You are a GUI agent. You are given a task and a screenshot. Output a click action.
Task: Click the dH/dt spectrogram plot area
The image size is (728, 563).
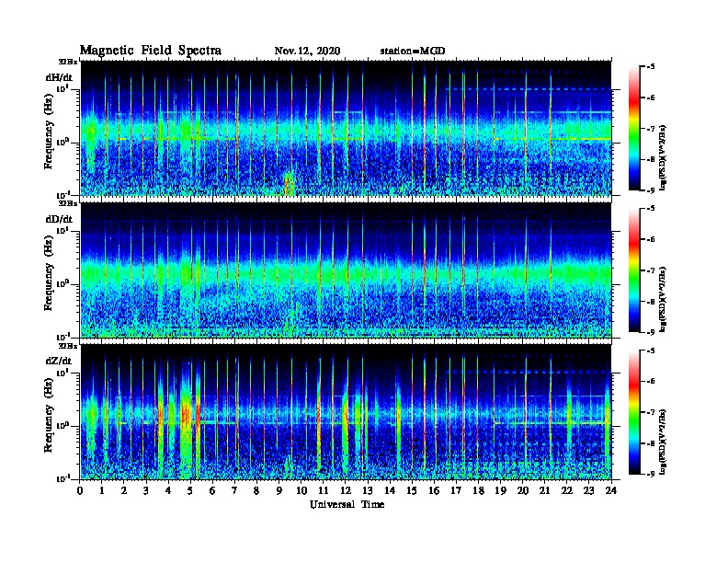pyautogui.click(x=346, y=128)
